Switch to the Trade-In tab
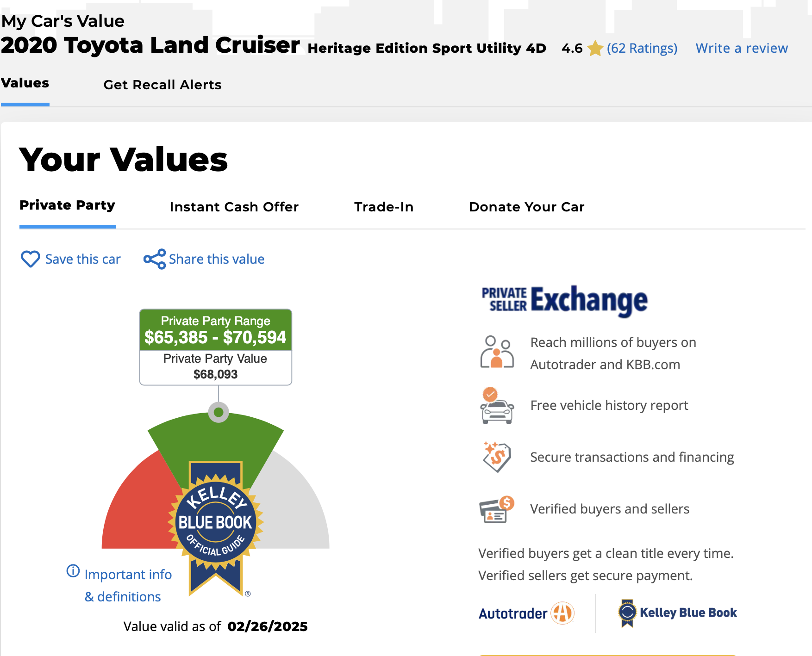 [x=384, y=207]
